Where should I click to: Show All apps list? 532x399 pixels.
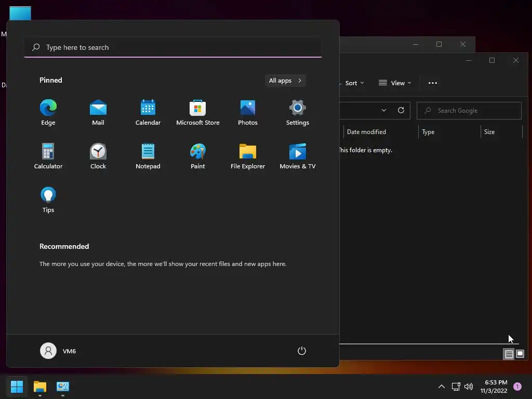pyautogui.click(x=285, y=81)
